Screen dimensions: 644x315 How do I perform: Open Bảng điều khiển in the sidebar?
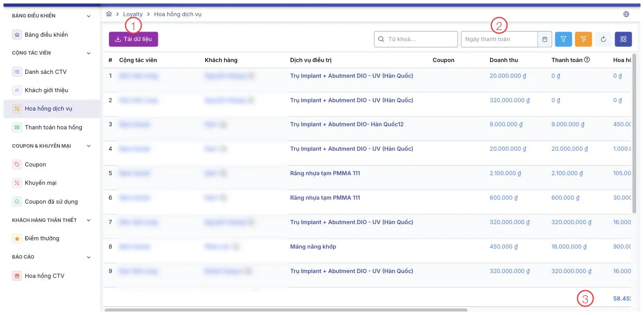pyautogui.click(x=52, y=35)
